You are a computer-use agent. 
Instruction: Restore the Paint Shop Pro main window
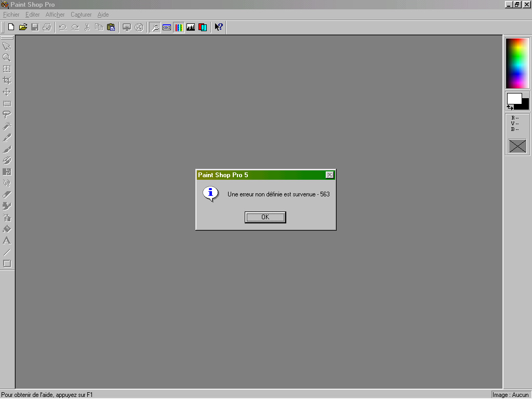pos(517,4)
